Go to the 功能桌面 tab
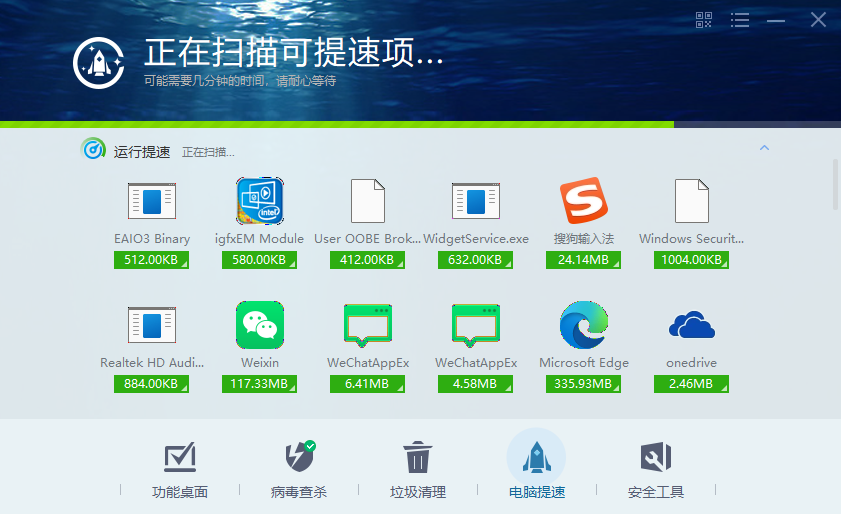Viewport: 841px width, 514px height. [x=180, y=469]
